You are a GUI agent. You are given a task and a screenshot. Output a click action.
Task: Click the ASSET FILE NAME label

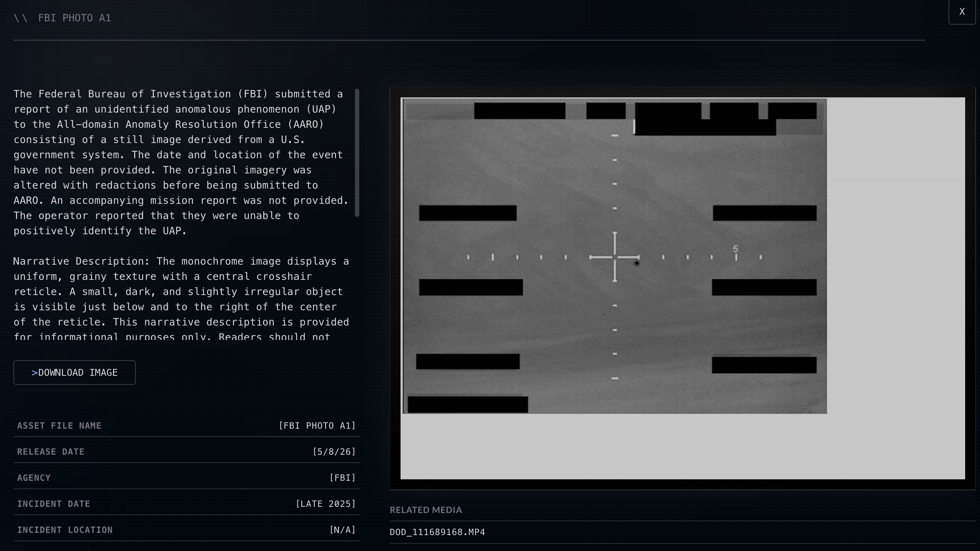pyautogui.click(x=59, y=425)
